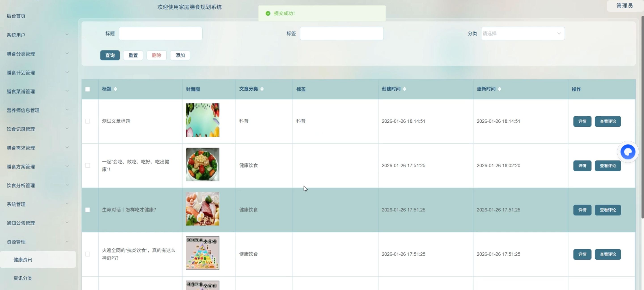Image resolution: width=644 pixels, height=290 pixels.
Task: Select the 健康资讯 submenu item
Action: click(x=38, y=260)
